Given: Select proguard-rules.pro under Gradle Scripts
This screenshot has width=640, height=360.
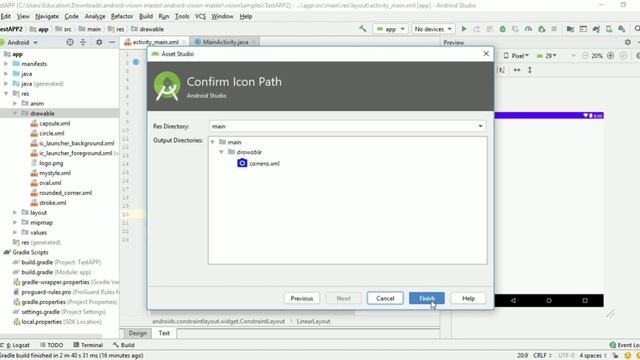Looking at the screenshot, I should [46, 292].
